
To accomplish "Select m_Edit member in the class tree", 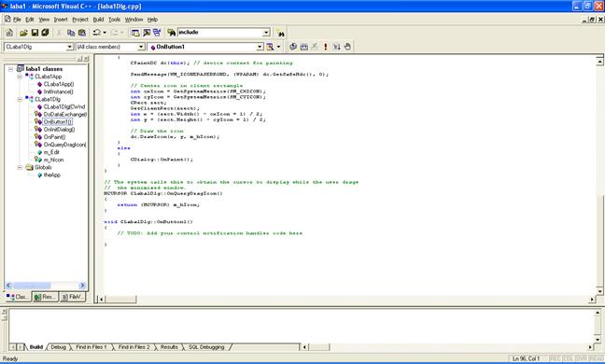I will point(51,152).
